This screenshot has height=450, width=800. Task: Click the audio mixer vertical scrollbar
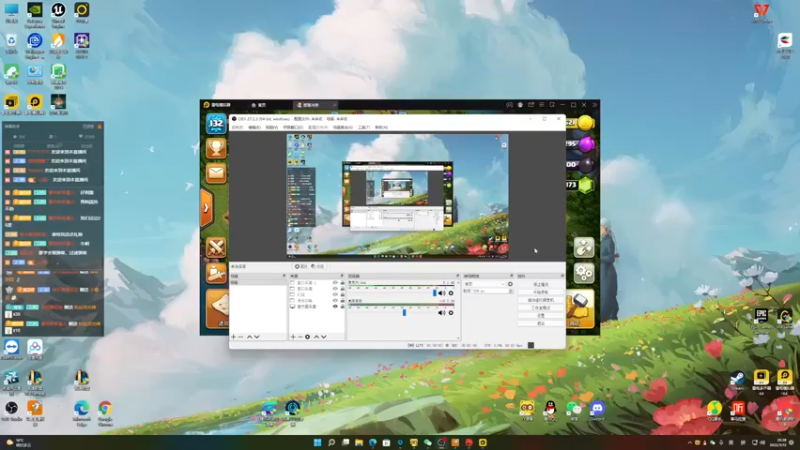click(458, 309)
